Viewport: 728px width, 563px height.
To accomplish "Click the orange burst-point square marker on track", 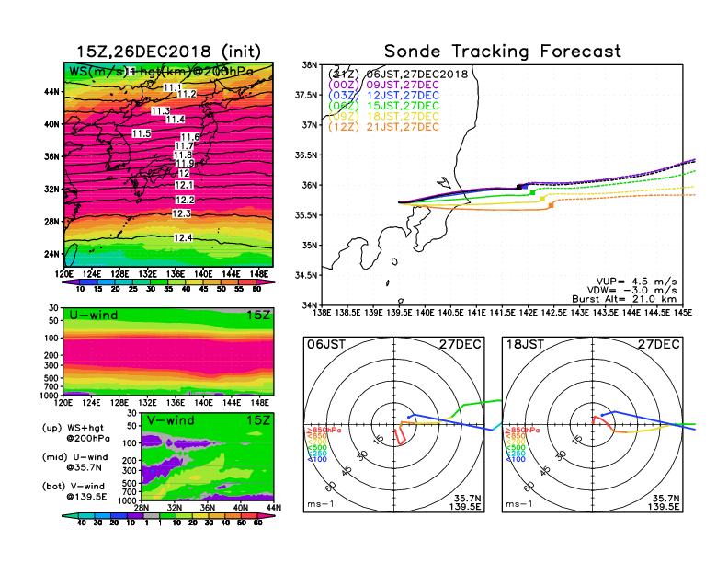I will pyautogui.click(x=552, y=205).
